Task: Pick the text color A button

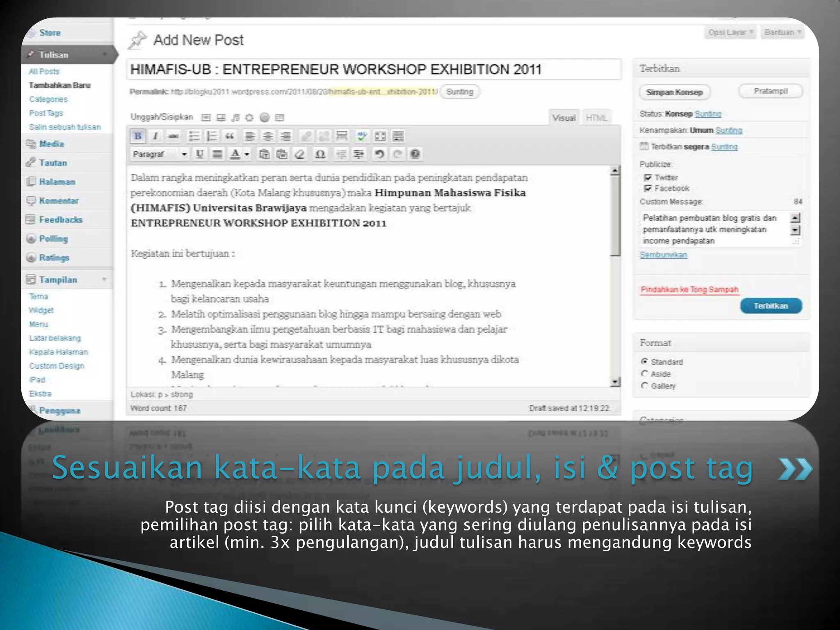Action: tap(235, 154)
